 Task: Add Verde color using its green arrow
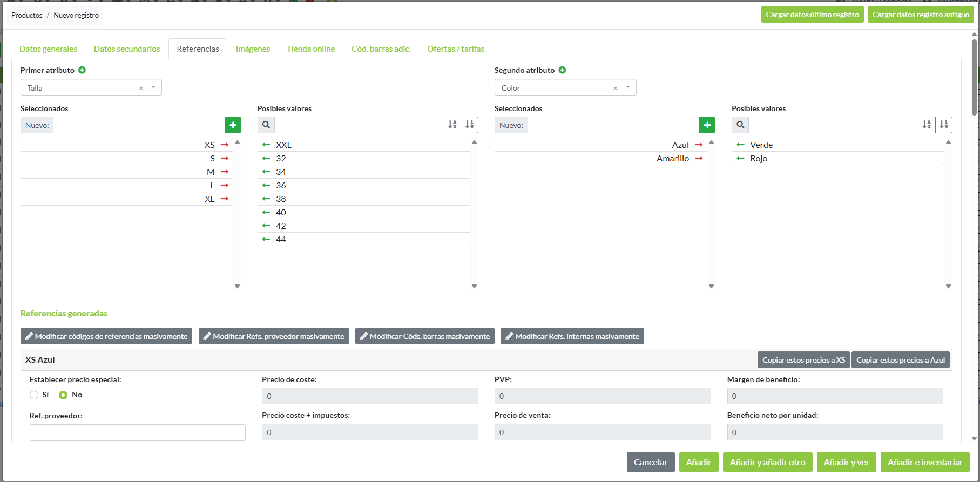click(740, 145)
